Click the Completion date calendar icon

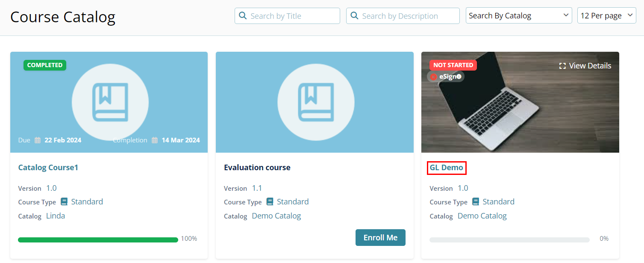coord(155,140)
